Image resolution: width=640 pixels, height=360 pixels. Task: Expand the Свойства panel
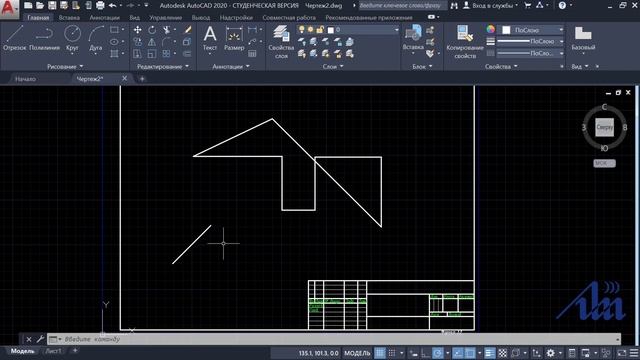point(501,67)
